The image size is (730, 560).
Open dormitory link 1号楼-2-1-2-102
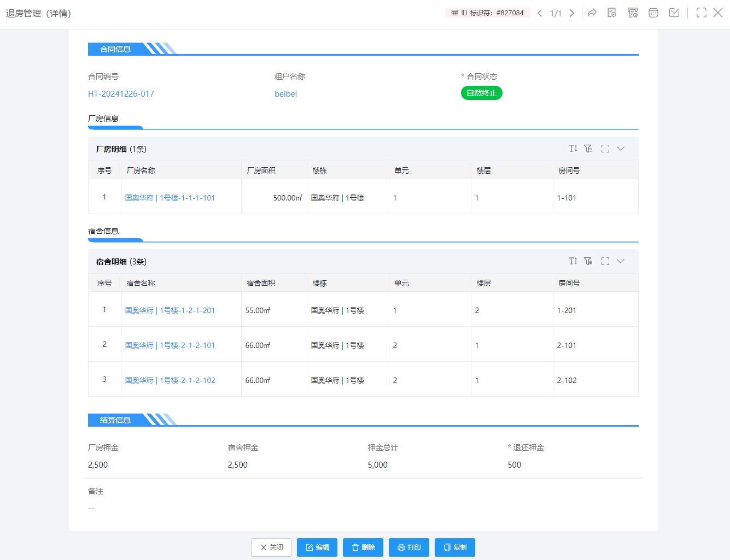click(170, 380)
